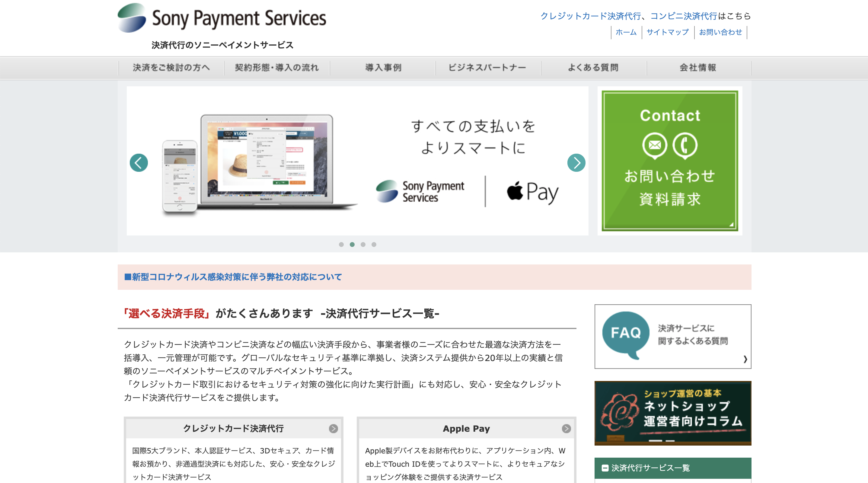
Task: Open the Apple Pay service card title
Action: pyautogui.click(x=466, y=428)
